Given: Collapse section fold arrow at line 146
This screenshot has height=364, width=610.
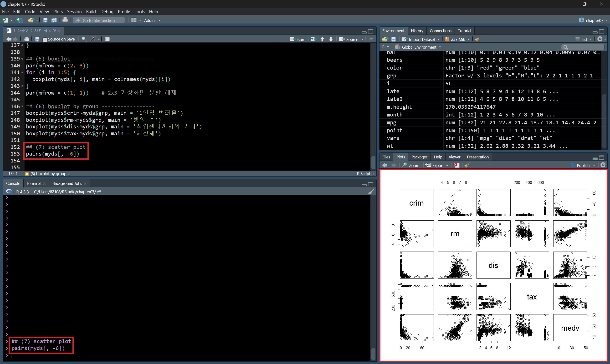Looking at the screenshot, I should point(23,106).
